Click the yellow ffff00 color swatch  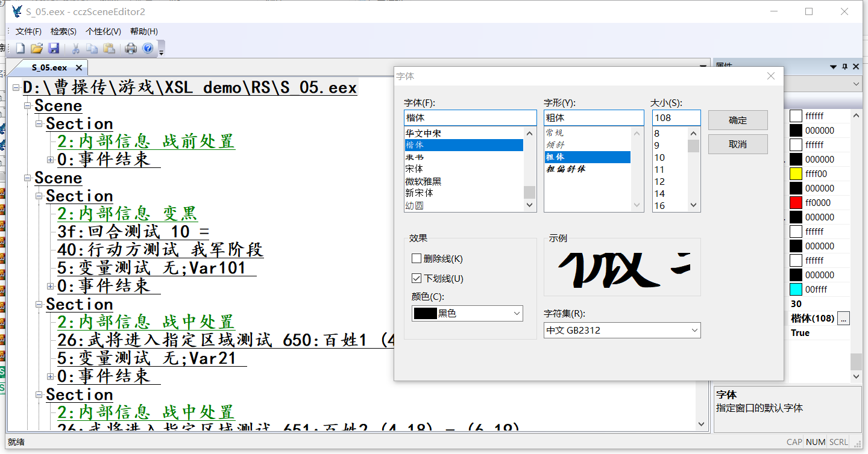796,174
